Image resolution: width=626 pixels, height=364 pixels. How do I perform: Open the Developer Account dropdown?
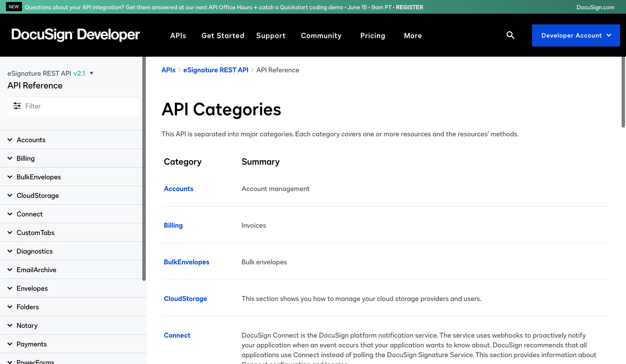pos(576,35)
